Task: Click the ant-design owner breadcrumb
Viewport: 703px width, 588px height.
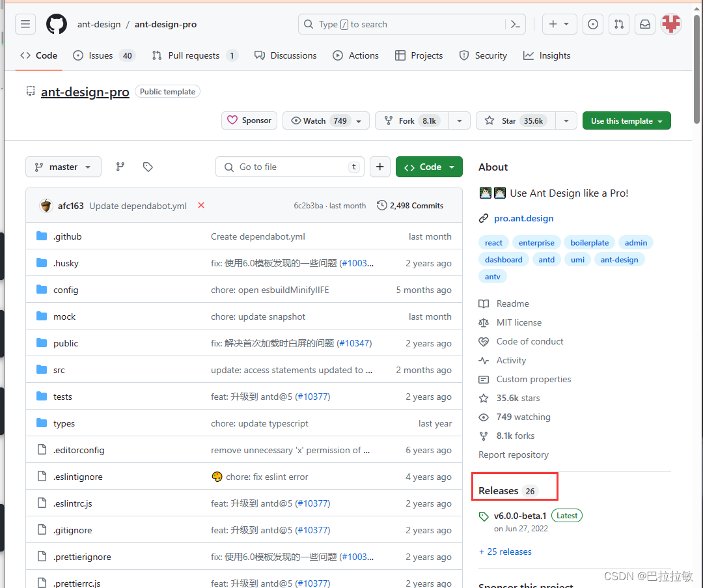Action: 99,24
